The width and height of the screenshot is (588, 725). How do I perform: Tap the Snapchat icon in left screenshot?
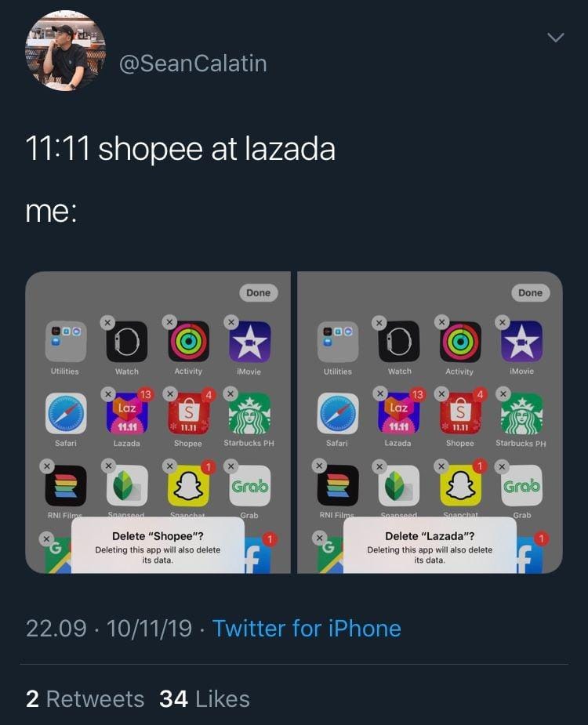tap(188, 485)
